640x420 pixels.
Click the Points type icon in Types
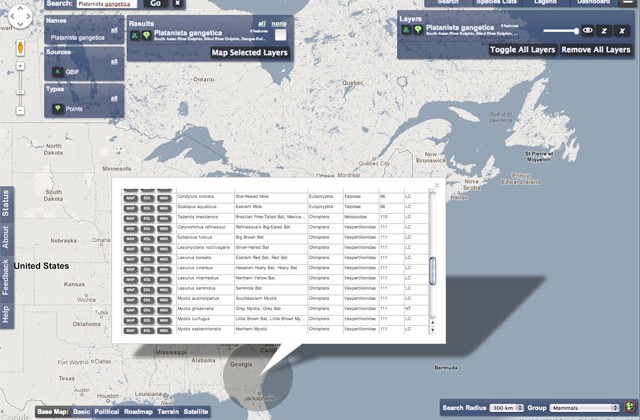[x=58, y=109]
